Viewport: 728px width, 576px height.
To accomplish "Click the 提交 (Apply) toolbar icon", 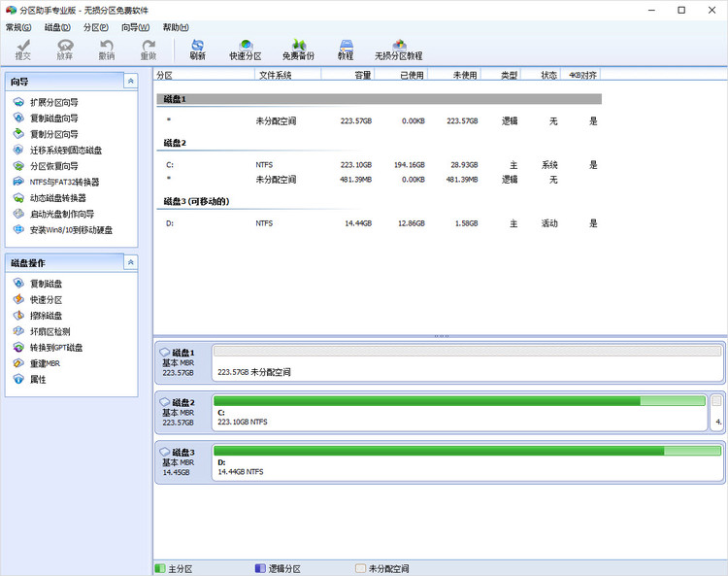I will [22, 50].
